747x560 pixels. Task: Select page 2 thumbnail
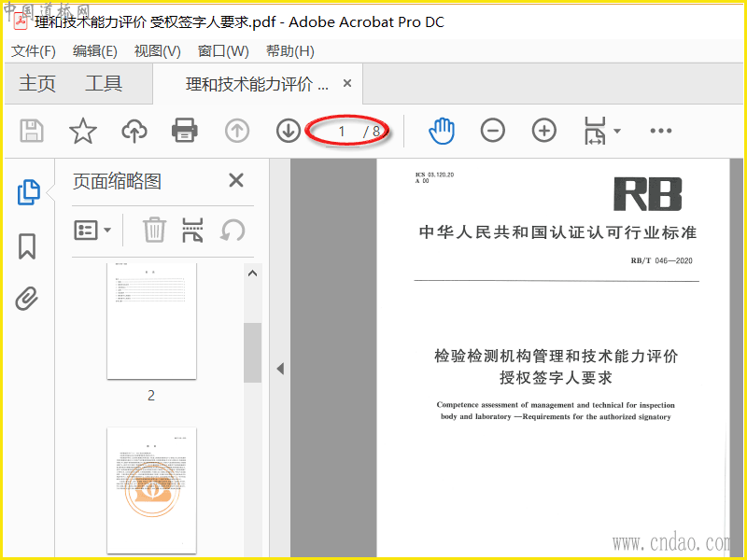[x=151, y=321]
